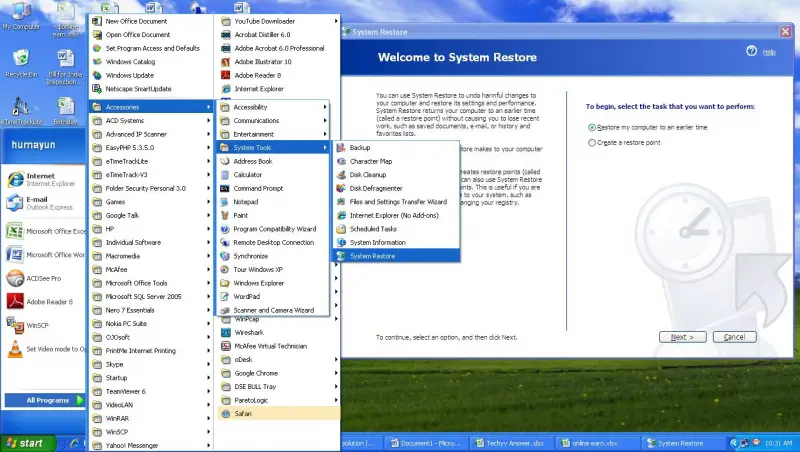Expand McAfee program folder

pos(151,269)
